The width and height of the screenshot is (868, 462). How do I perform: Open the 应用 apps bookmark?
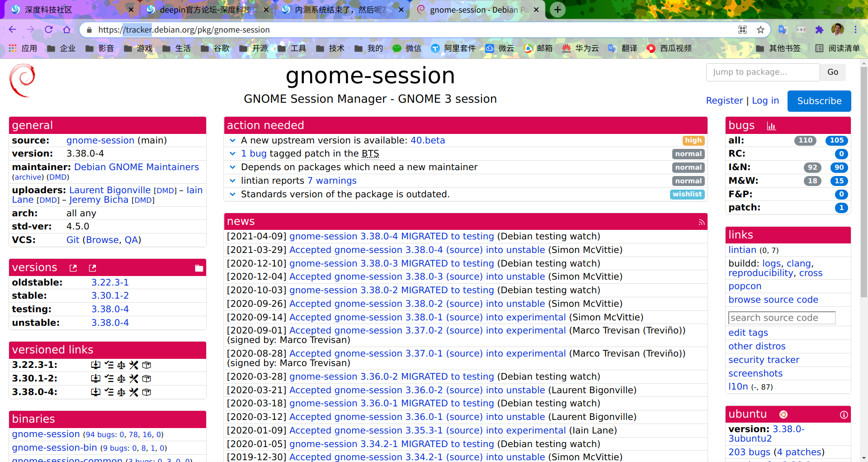[x=23, y=48]
